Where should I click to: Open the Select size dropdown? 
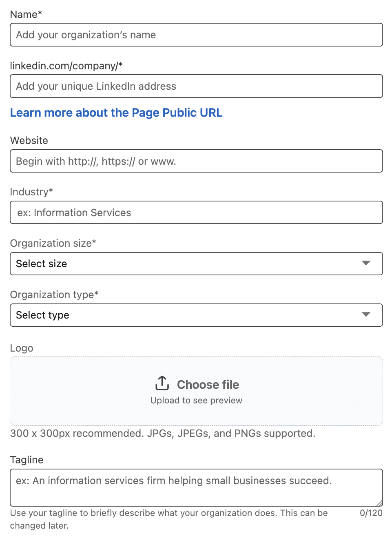pos(196,263)
